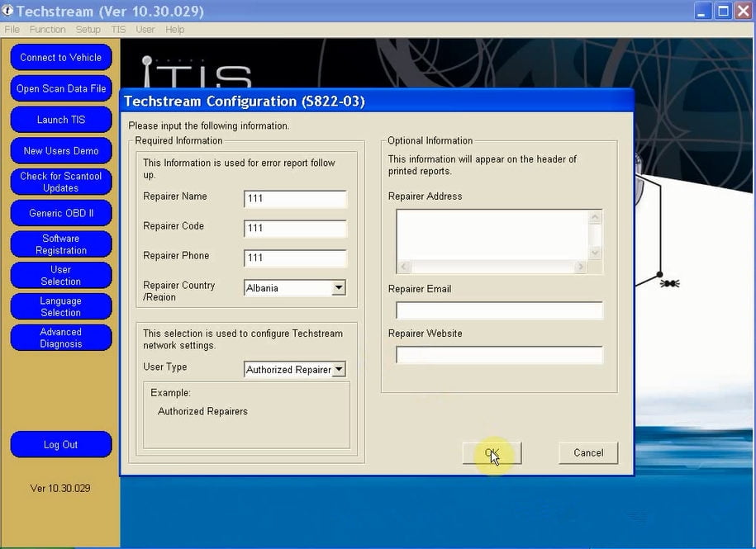Screen dimensions: 756x549
Task: Click the Repairer Name input field
Action: tap(295, 198)
